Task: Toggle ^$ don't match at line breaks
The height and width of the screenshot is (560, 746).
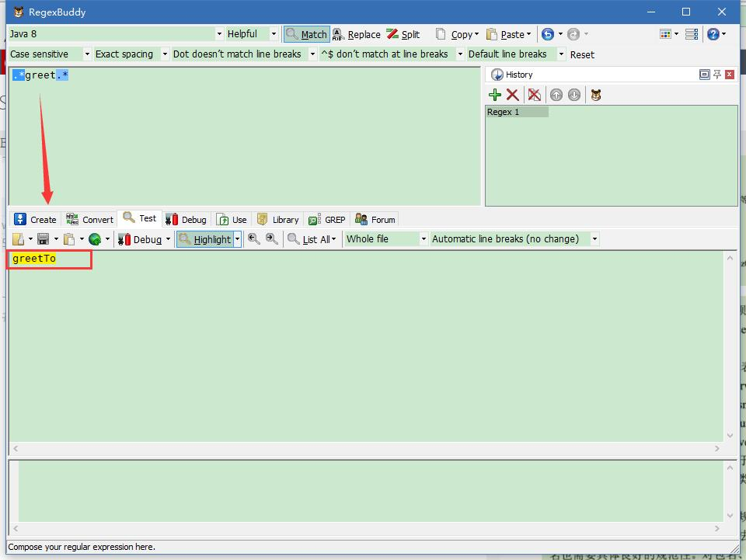Action: (392, 54)
